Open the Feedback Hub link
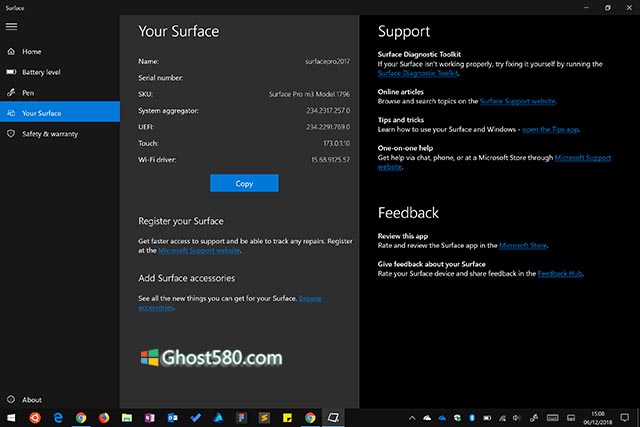 tap(560, 274)
